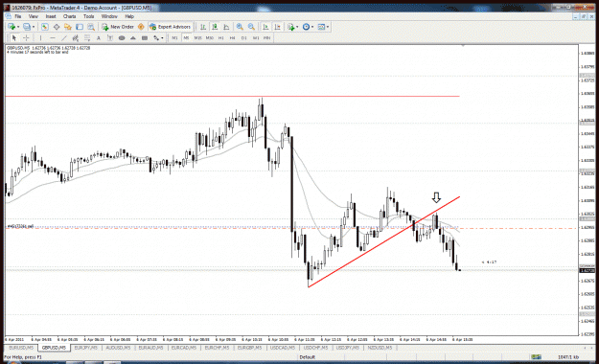Select the Fibonacci retracement tool

(x=87, y=37)
